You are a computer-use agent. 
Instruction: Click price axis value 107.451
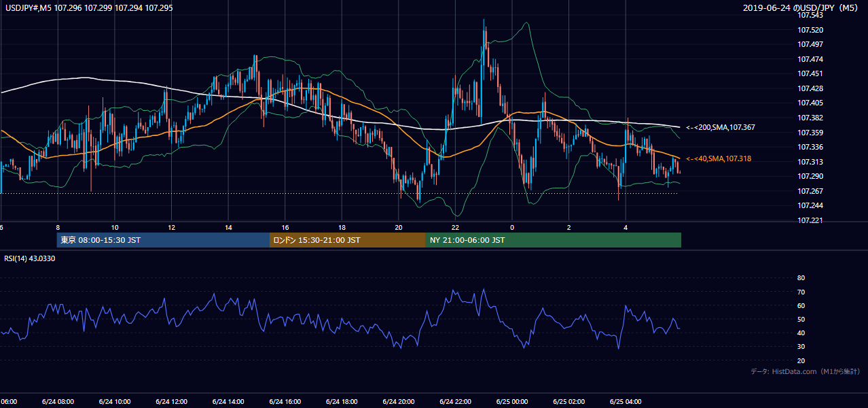pyautogui.click(x=810, y=73)
